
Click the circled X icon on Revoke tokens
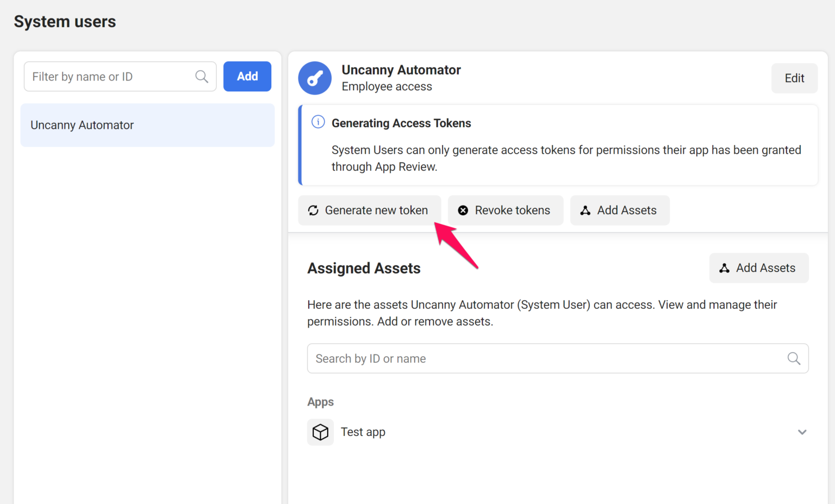point(463,210)
